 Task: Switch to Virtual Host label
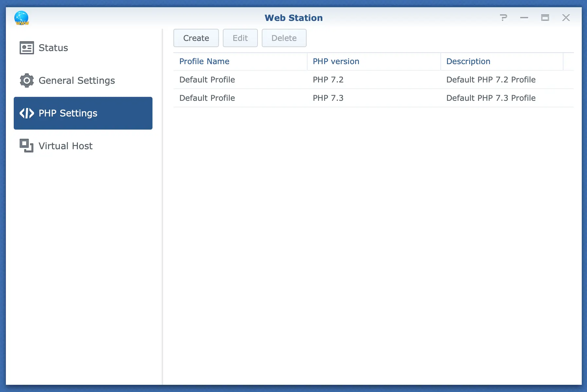pos(65,146)
